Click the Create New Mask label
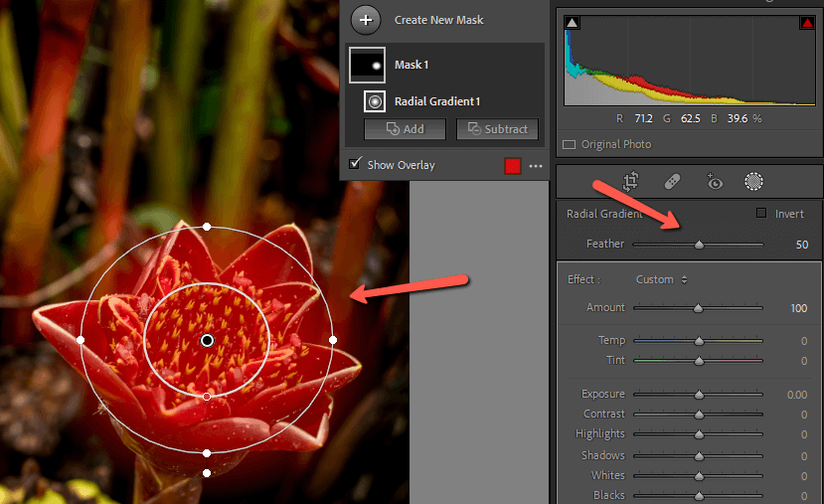The height and width of the screenshot is (504, 824). coord(438,20)
